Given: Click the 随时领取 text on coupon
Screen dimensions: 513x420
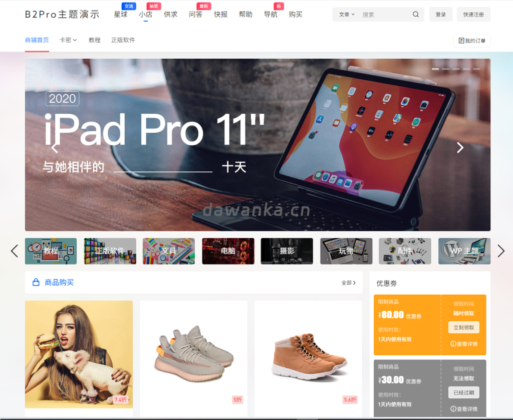Looking at the screenshot, I should pyautogui.click(x=463, y=313).
